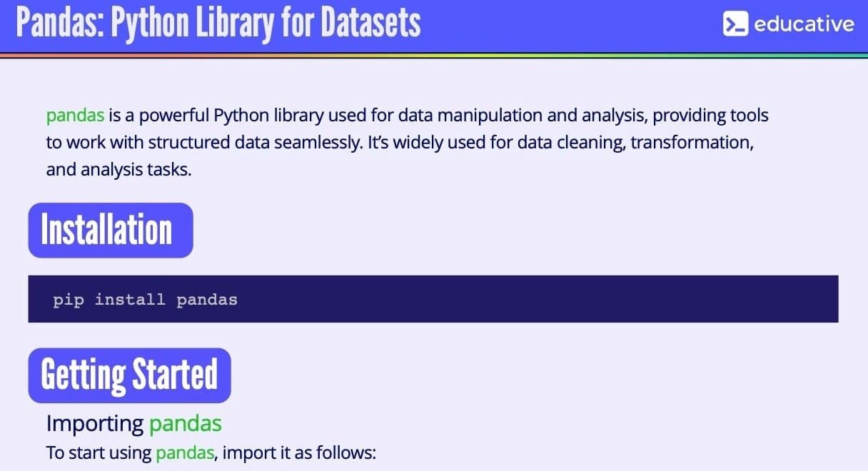
Task: Click the green pandas link starting the intro paragraph
Action: 75,115
